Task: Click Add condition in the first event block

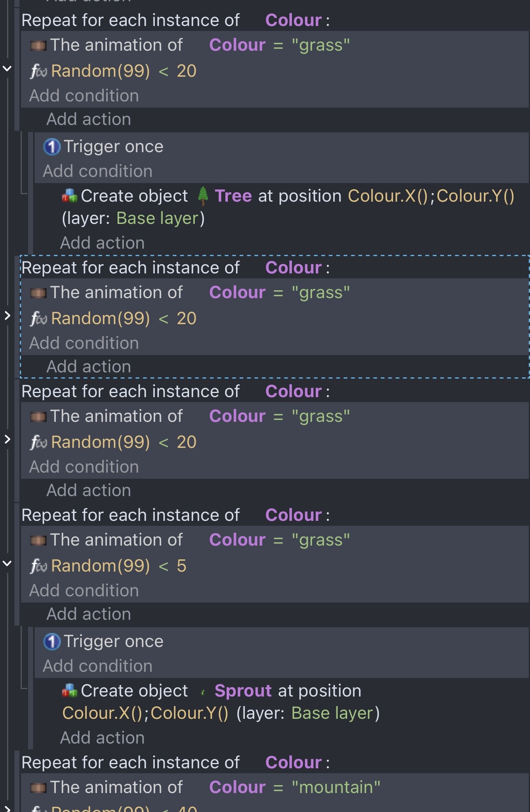Action: pos(84,95)
